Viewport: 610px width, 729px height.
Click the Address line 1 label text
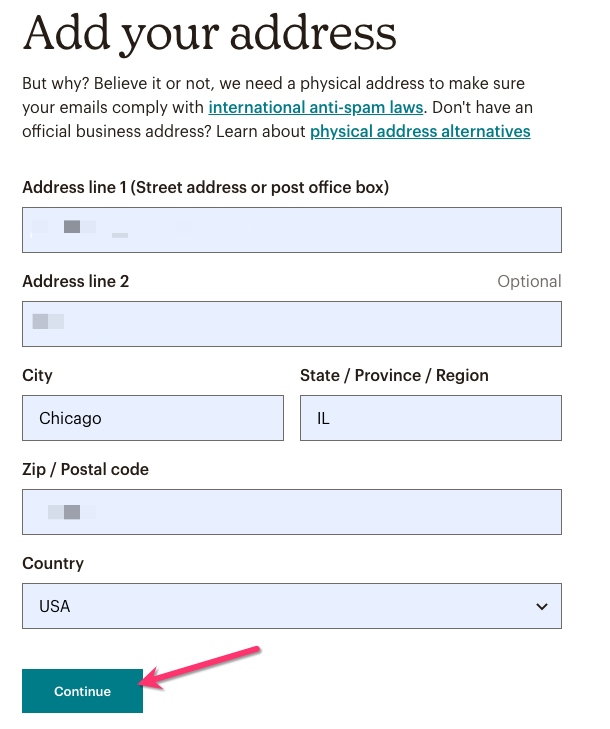click(x=205, y=187)
